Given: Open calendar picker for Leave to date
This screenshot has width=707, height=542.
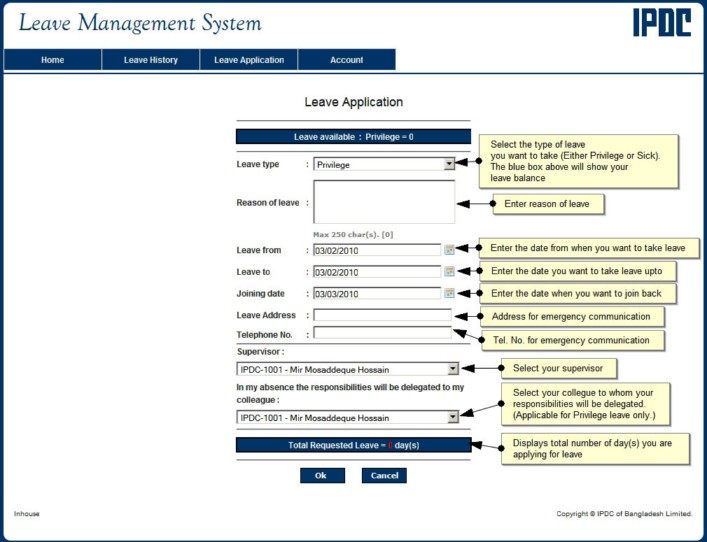Looking at the screenshot, I should (449, 271).
